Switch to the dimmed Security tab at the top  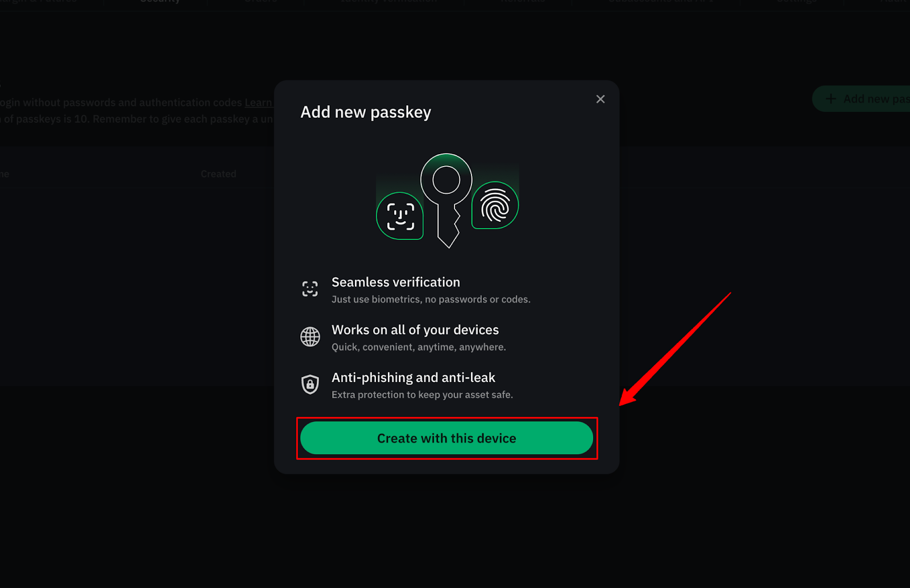160,2
